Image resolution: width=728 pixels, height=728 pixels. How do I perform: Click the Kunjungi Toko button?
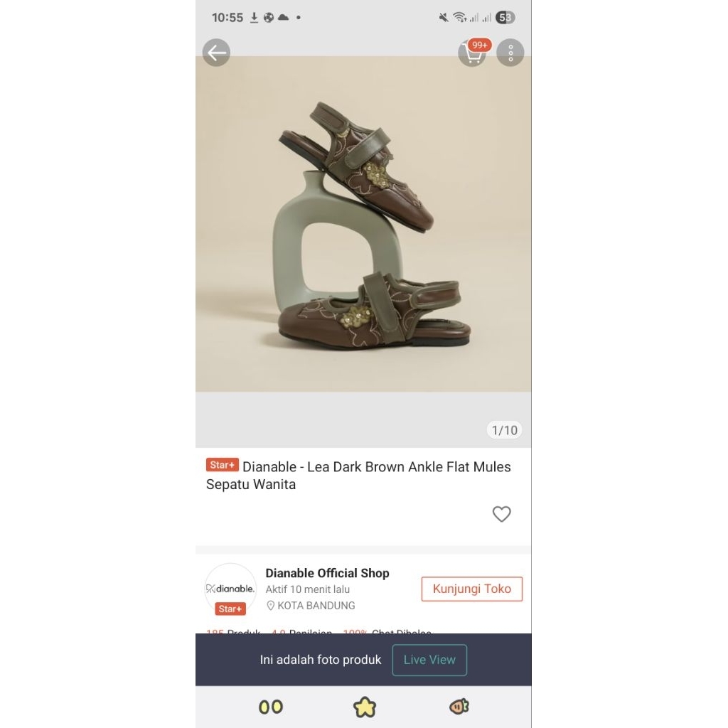click(x=472, y=589)
